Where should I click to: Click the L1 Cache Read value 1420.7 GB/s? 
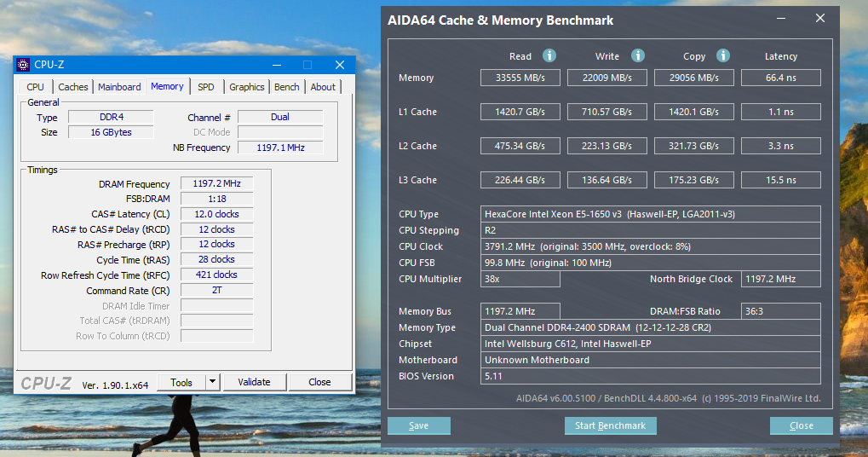pyautogui.click(x=520, y=112)
